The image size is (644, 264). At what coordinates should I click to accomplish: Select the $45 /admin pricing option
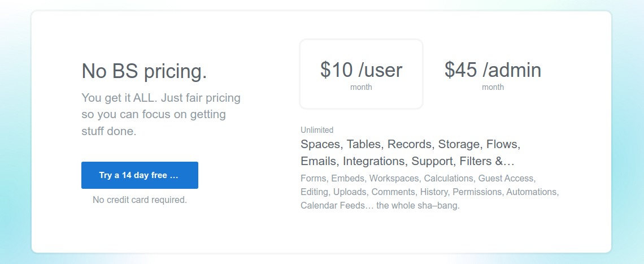[493, 75]
